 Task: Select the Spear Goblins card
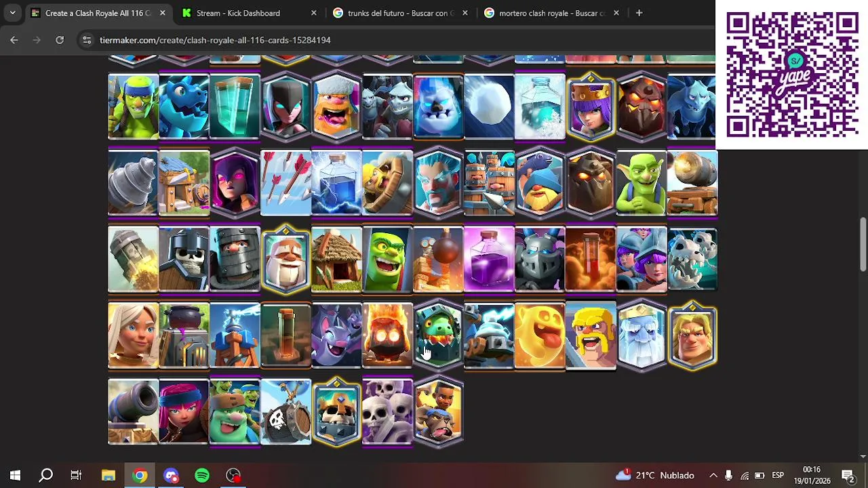tap(133, 106)
